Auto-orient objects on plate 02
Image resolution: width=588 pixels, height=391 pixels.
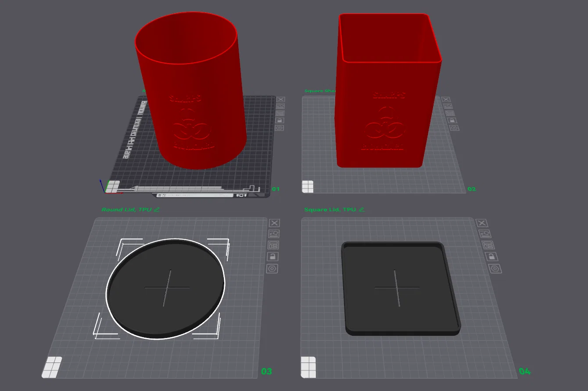(449, 107)
